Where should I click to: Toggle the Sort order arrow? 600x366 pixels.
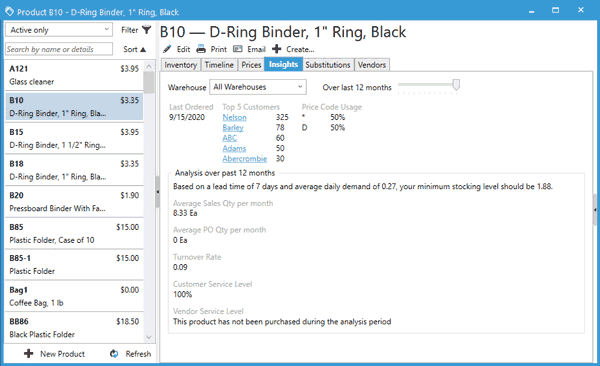point(143,49)
